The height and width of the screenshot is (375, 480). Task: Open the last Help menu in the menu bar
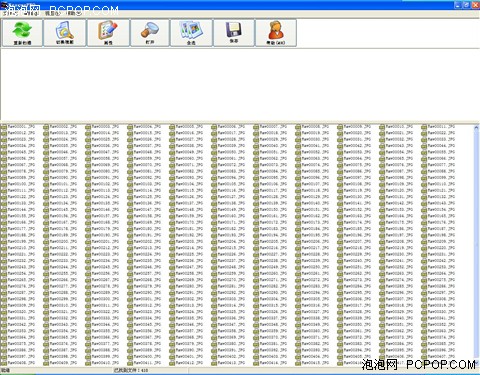pos(74,13)
